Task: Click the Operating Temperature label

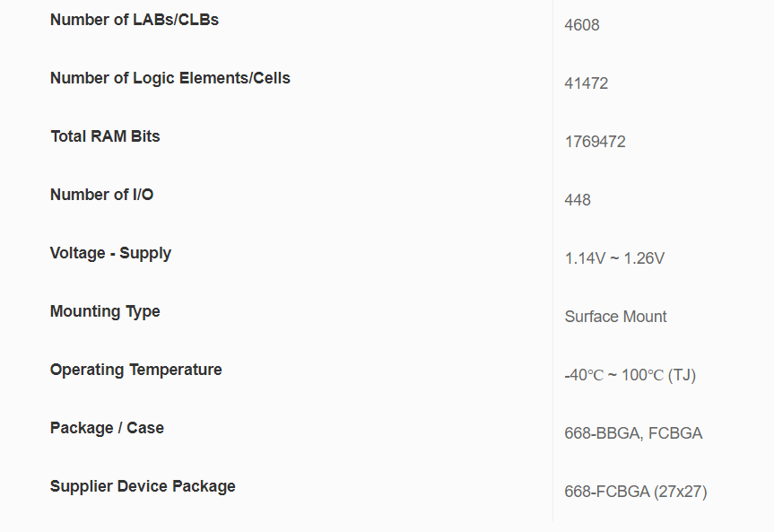Action: [136, 370]
